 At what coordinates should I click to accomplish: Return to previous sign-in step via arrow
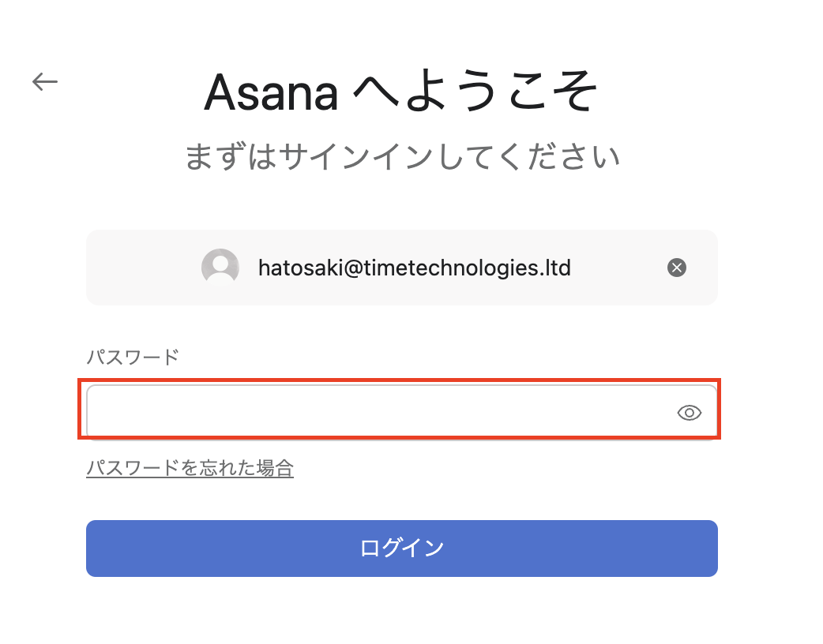click(45, 81)
